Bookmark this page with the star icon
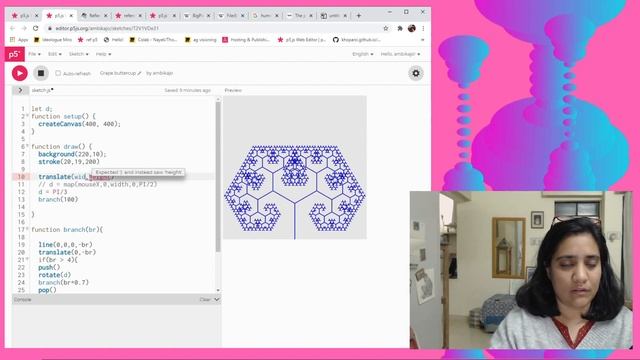The height and width of the screenshot is (360, 640). (x=386, y=28)
